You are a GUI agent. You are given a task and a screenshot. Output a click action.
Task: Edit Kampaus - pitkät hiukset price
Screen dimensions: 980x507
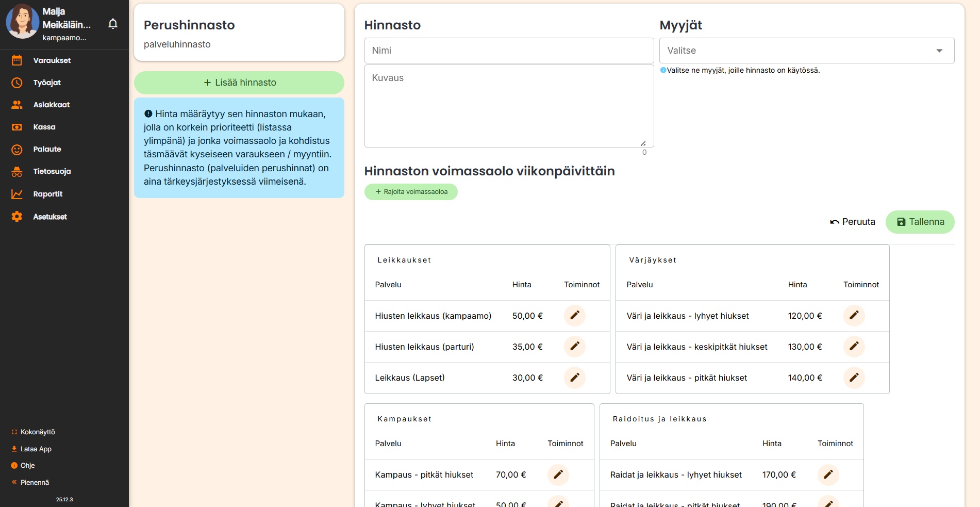[558, 475]
